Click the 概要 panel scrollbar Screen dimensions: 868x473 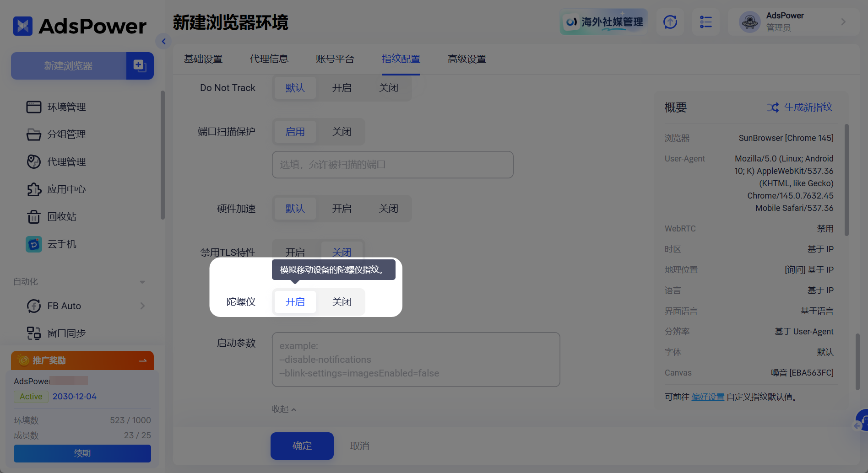(846, 180)
